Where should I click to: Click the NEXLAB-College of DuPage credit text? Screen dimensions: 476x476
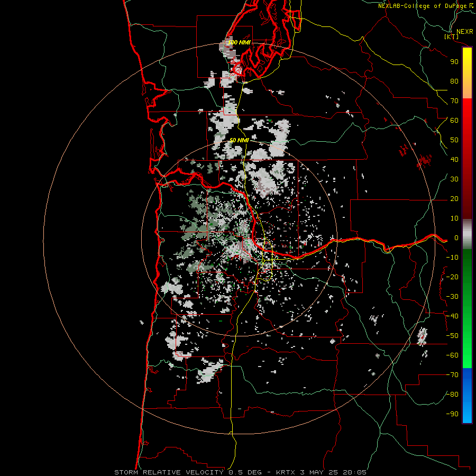pos(423,6)
